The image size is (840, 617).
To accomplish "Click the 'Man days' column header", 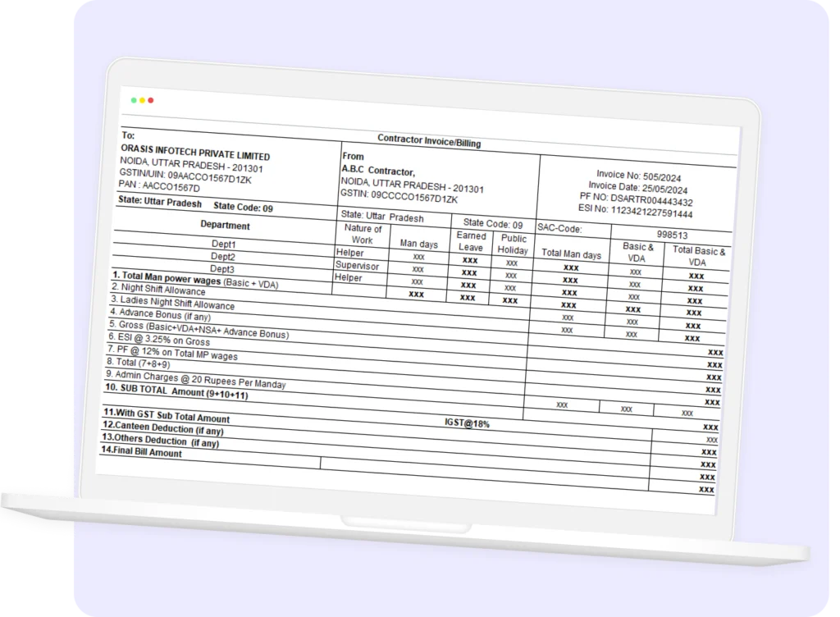I will click(x=418, y=244).
